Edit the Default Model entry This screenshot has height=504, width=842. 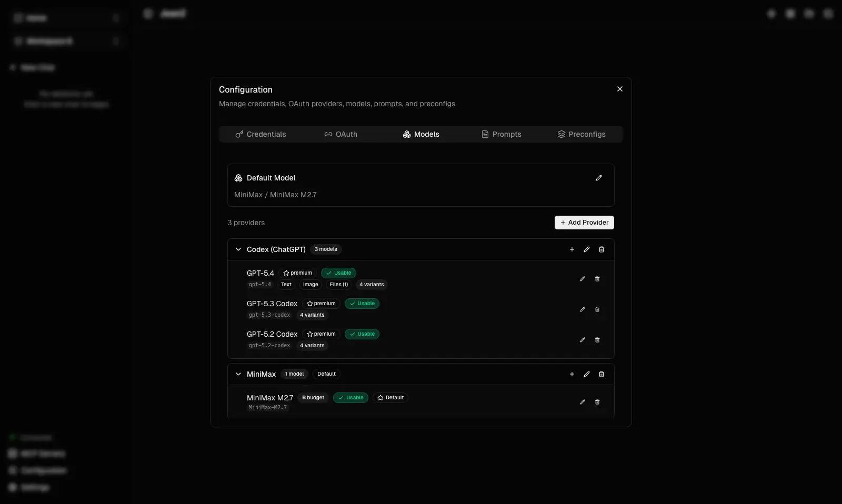598,178
